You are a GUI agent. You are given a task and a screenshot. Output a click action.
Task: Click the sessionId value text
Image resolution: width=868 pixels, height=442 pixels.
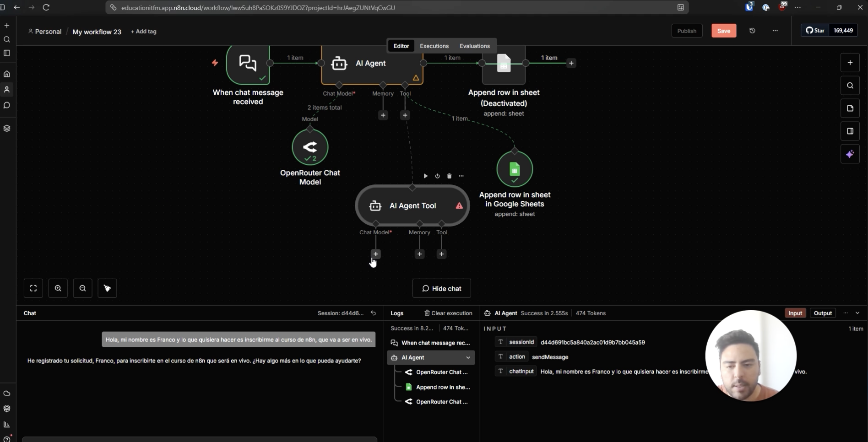592,342
